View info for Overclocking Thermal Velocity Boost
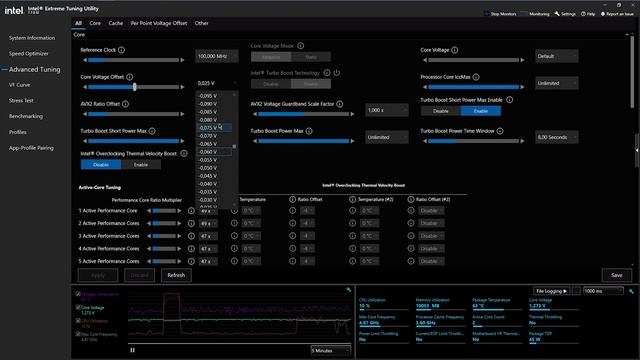Viewport: 640px width, 360px height. (184, 153)
